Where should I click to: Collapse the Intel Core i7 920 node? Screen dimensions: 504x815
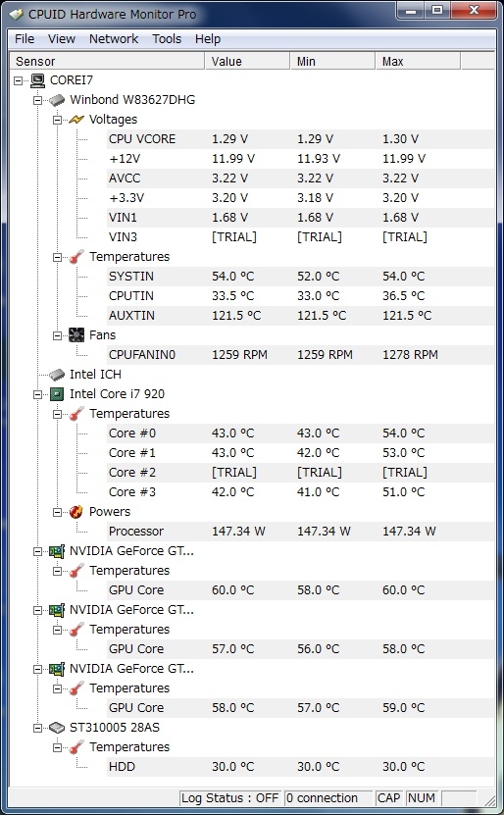click(x=38, y=394)
